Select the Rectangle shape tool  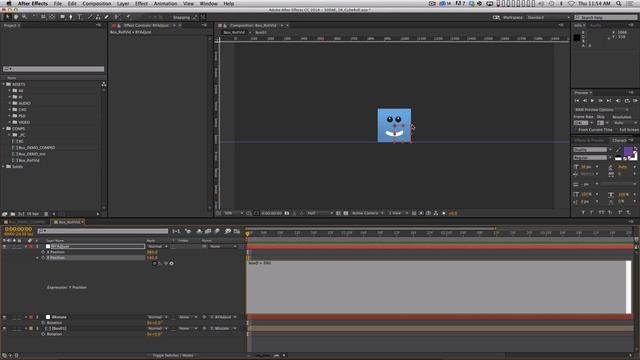(62, 17)
